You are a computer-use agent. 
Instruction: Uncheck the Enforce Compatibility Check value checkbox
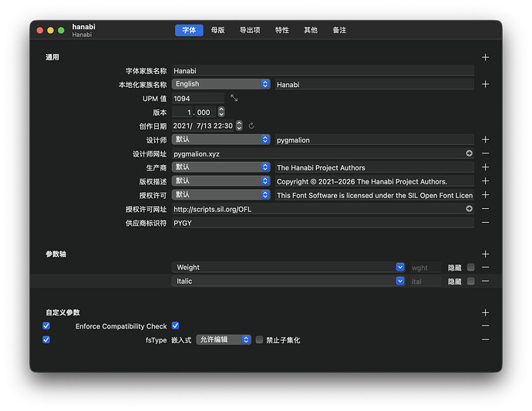[176, 326]
